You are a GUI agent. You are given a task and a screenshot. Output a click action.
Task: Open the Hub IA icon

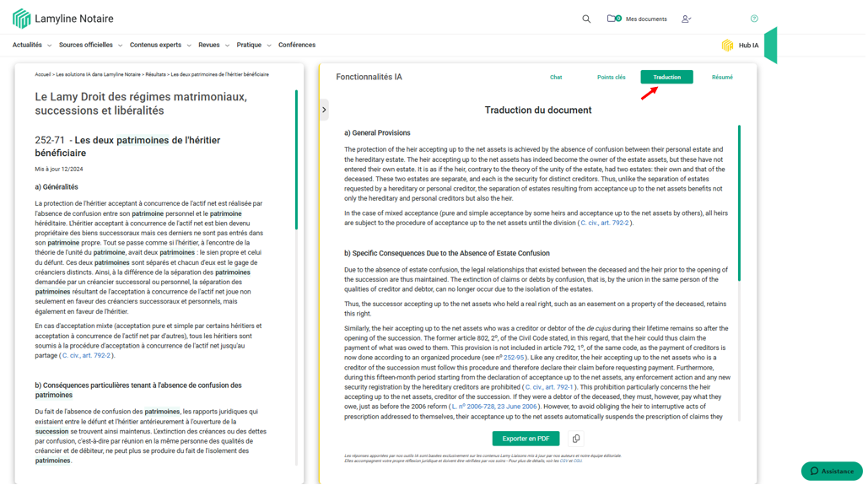727,46
